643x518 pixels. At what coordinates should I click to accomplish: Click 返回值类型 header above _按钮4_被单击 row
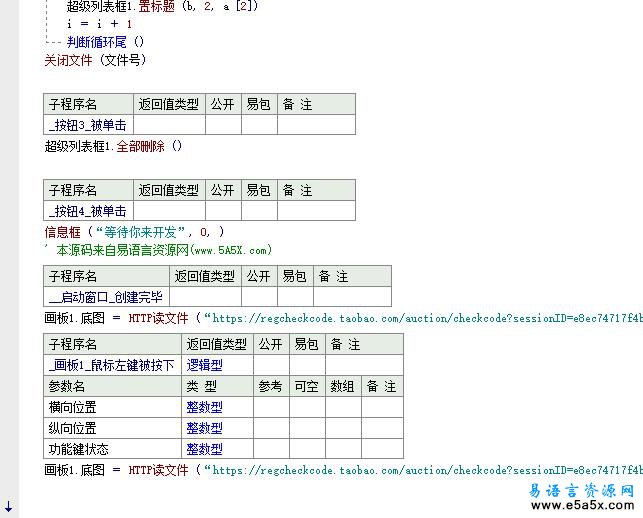169,190
